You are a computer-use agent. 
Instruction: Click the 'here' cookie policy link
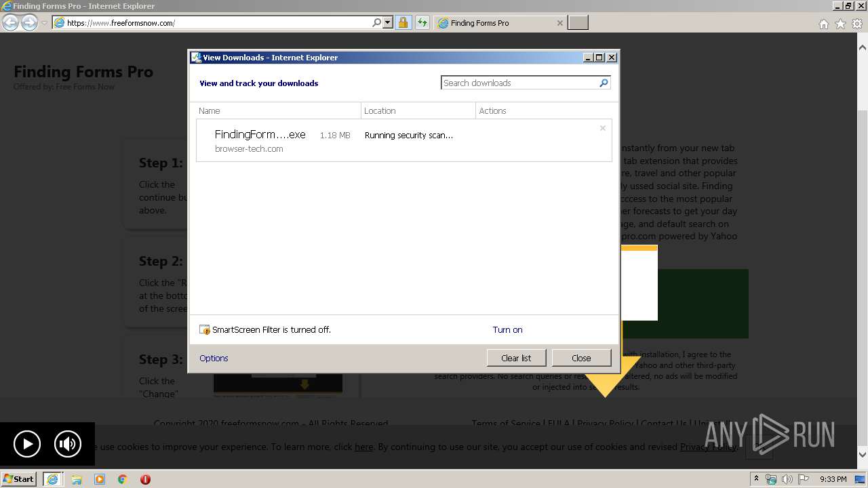tap(363, 447)
